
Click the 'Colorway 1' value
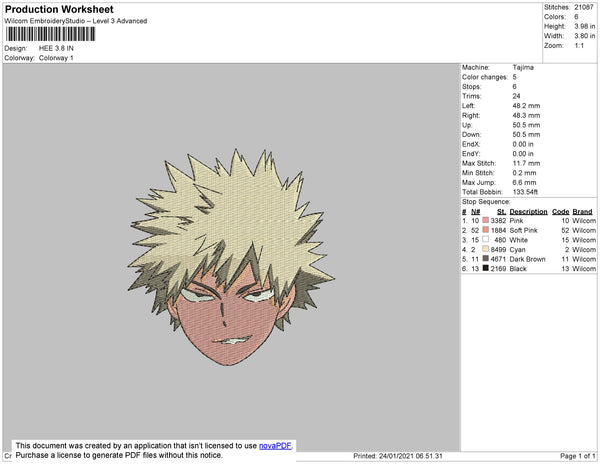56,58
